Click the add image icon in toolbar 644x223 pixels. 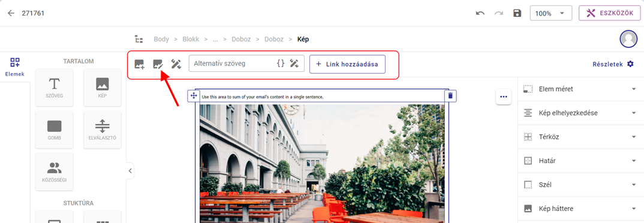(x=139, y=64)
